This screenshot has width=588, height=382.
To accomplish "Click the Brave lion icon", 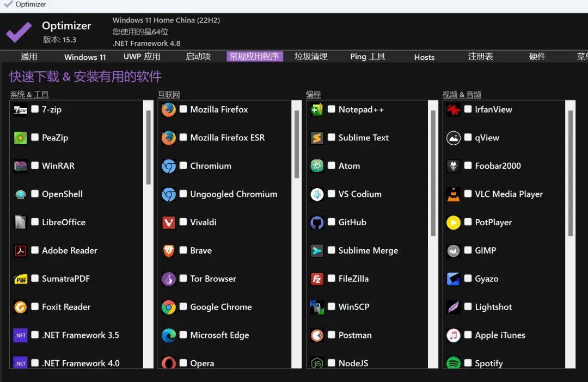I will pos(169,250).
